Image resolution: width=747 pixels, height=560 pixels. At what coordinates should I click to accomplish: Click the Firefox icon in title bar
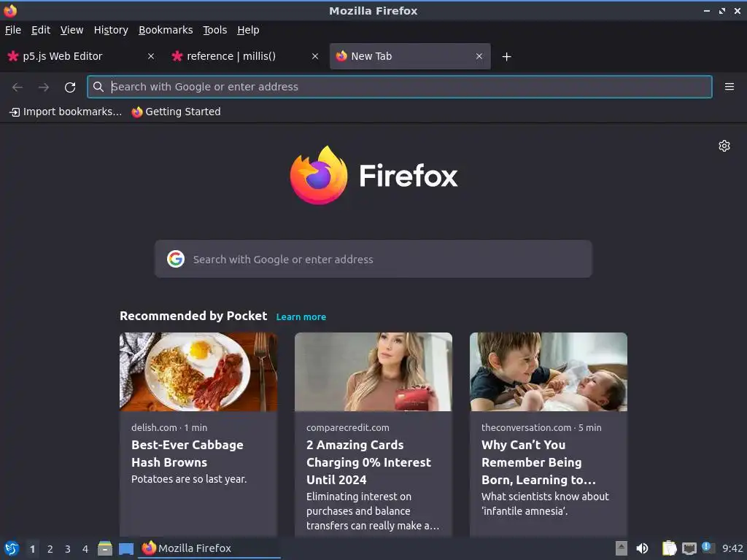pos(10,10)
